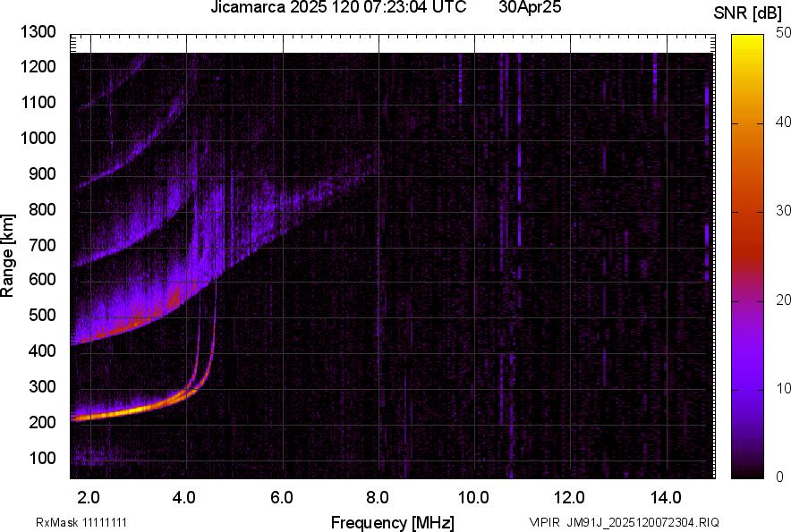Click the 50 dB colorbar label
This screenshot has width=791, height=532.
[x=783, y=33]
